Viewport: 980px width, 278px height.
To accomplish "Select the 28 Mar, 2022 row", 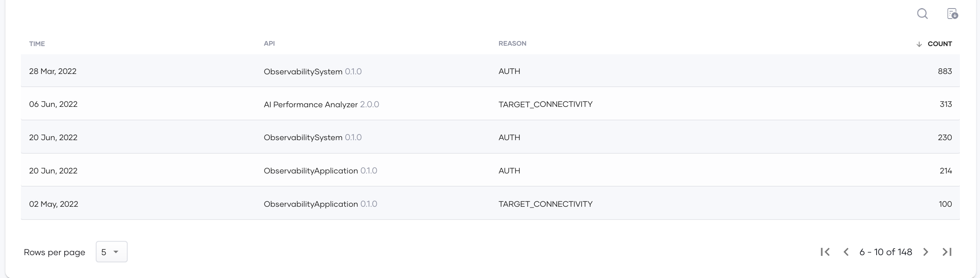I will 490,71.
